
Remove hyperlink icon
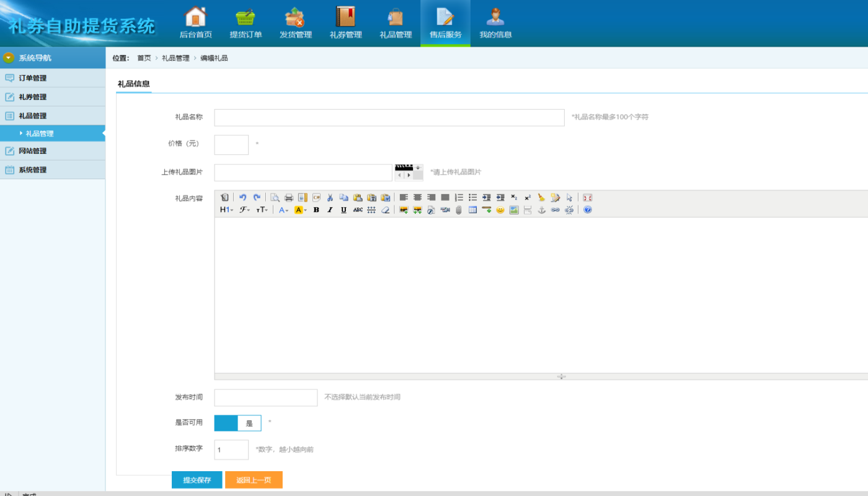click(x=569, y=210)
